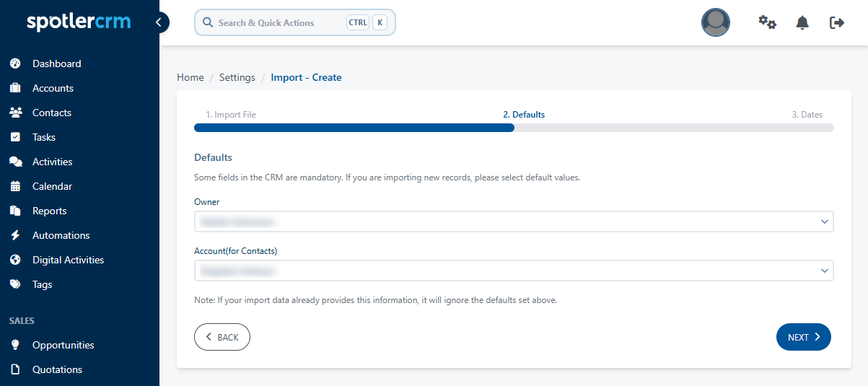The height and width of the screenshot is (386, 868).
Task: Open the Owner dropdown
Action: (x=514, y=221)
